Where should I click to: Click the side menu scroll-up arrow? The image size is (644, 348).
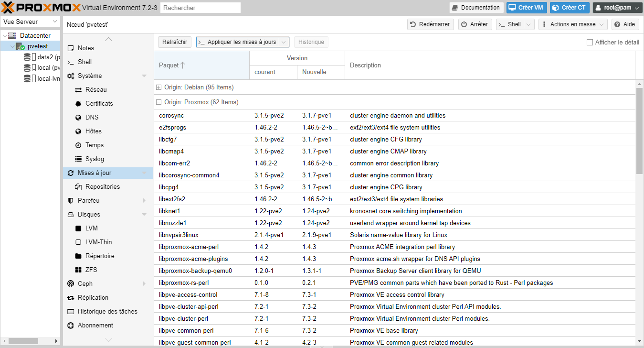(x=108, y=39)
